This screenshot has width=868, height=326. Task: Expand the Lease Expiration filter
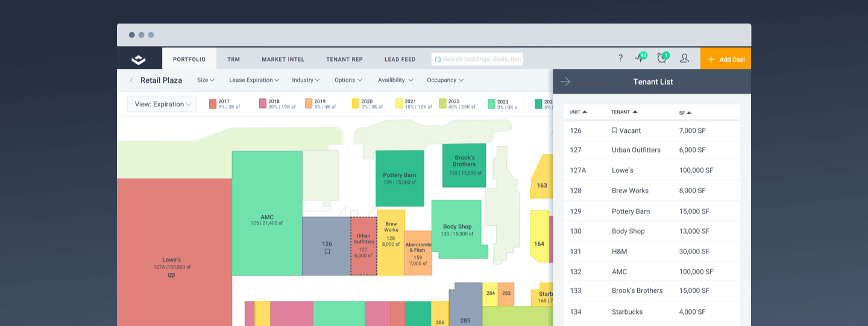(x=254, y=80)
